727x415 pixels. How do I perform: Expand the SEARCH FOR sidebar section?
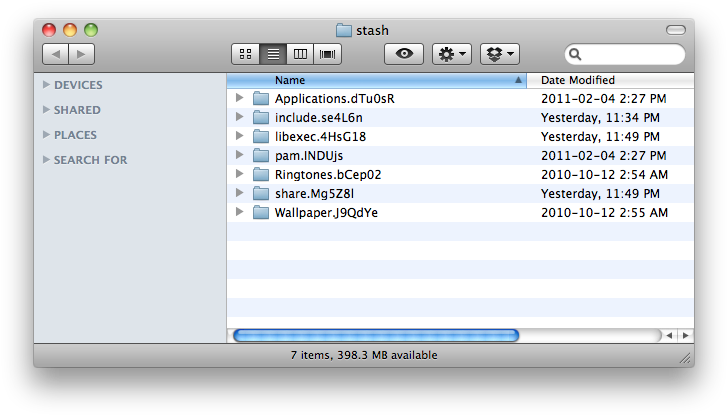[x=46, y=160]
